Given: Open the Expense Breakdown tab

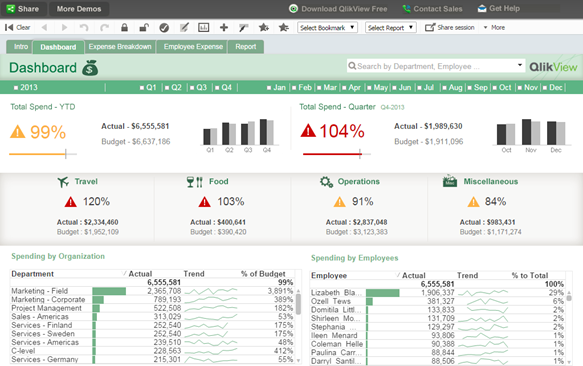Looking at the screenshot, I should [x=120, y=47].
